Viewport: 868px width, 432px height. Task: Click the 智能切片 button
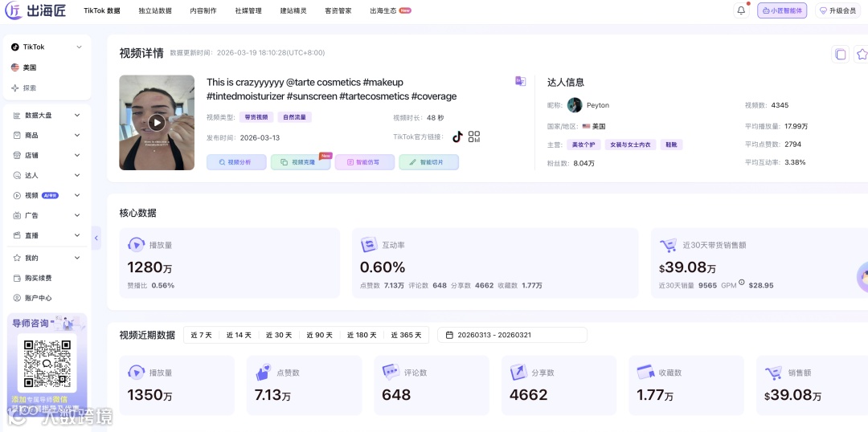(429, 162)
